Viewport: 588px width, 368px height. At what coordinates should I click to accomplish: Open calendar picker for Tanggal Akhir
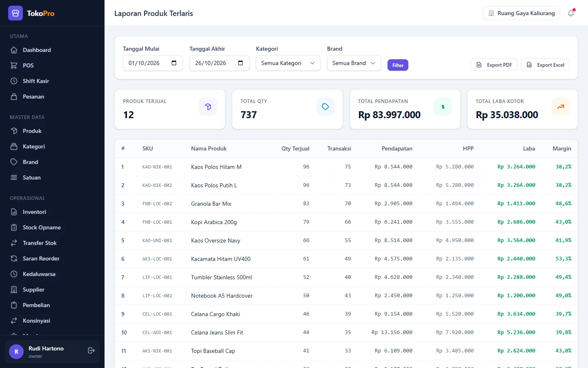coord(241,63)
